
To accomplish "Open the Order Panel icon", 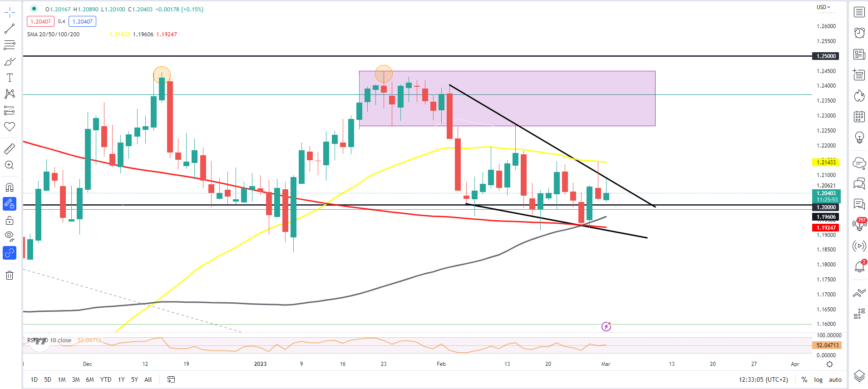I will tap(859, 294).
